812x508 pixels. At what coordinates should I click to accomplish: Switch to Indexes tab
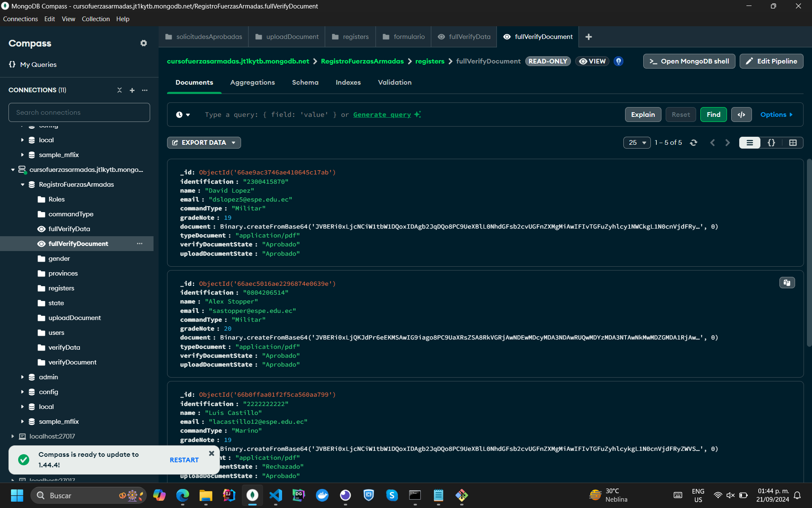[x=348, y=83]
